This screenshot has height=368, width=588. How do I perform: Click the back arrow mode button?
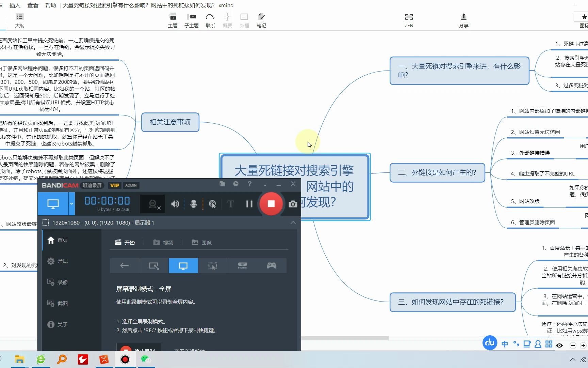click(124, 265)
